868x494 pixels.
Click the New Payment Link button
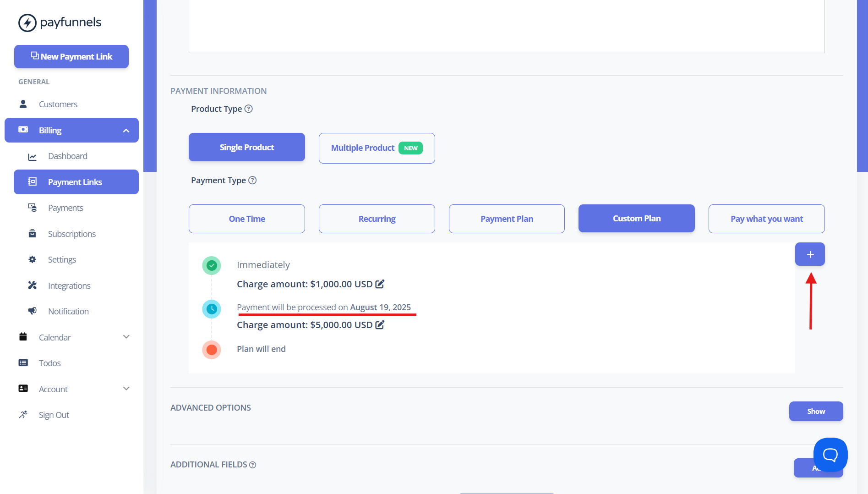(x=71, y=56)
